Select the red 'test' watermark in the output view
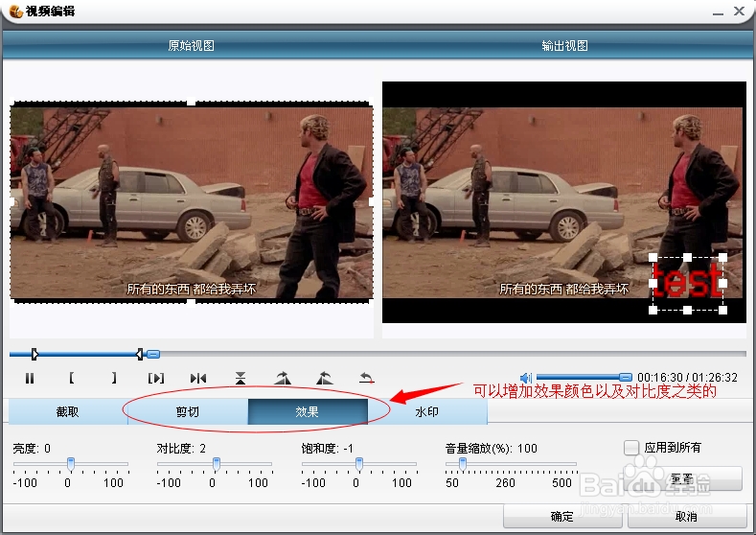The image size is (756, 535). tap(688, 282)
